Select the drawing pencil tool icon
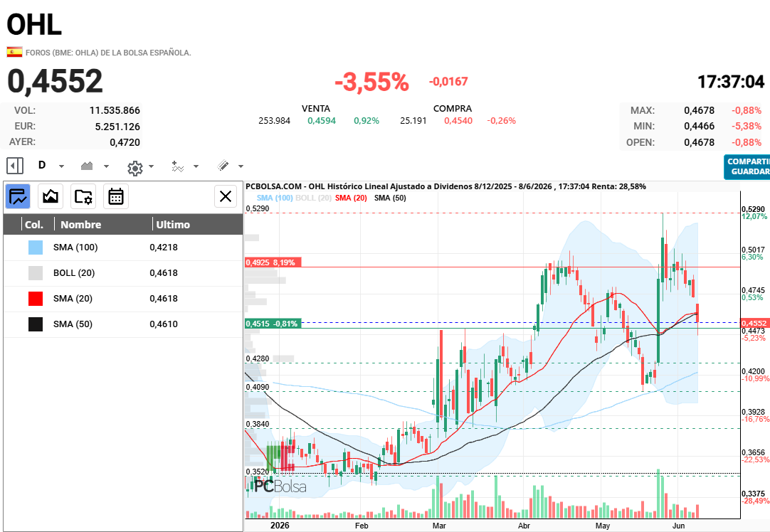770x532 pixels. (x=223, y=166)
